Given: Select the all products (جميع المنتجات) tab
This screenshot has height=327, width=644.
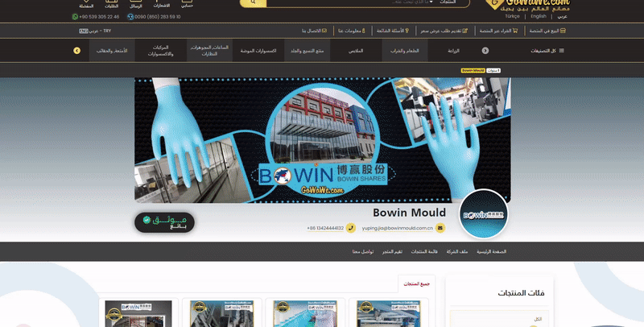Looking at the screenshot, I should pos(416,284).
